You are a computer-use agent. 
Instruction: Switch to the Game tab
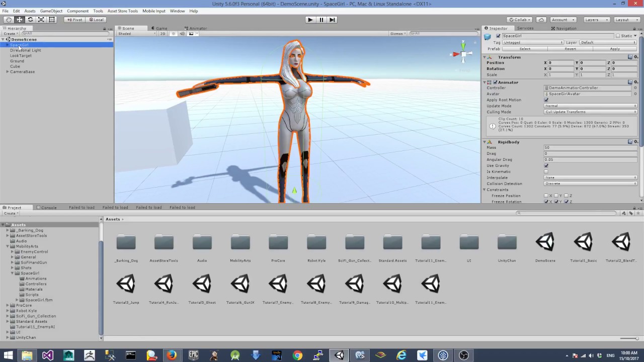pos(162,28)
